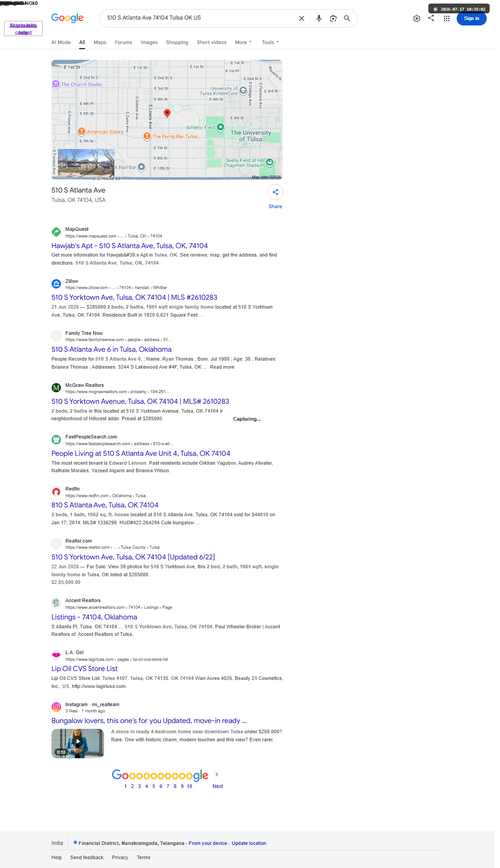
Task: Click into the Google search field
Action: click(199, 18)
